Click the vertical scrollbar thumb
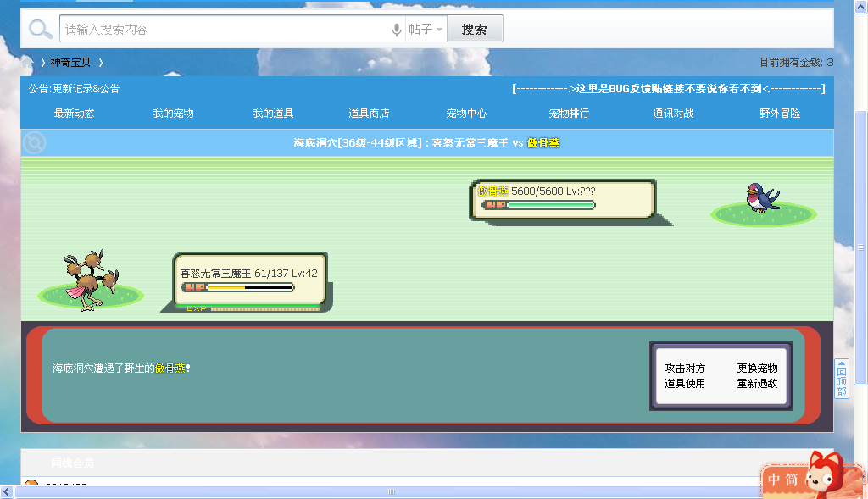Viewport: 868px width, 499px height. [x=861, y=247]
